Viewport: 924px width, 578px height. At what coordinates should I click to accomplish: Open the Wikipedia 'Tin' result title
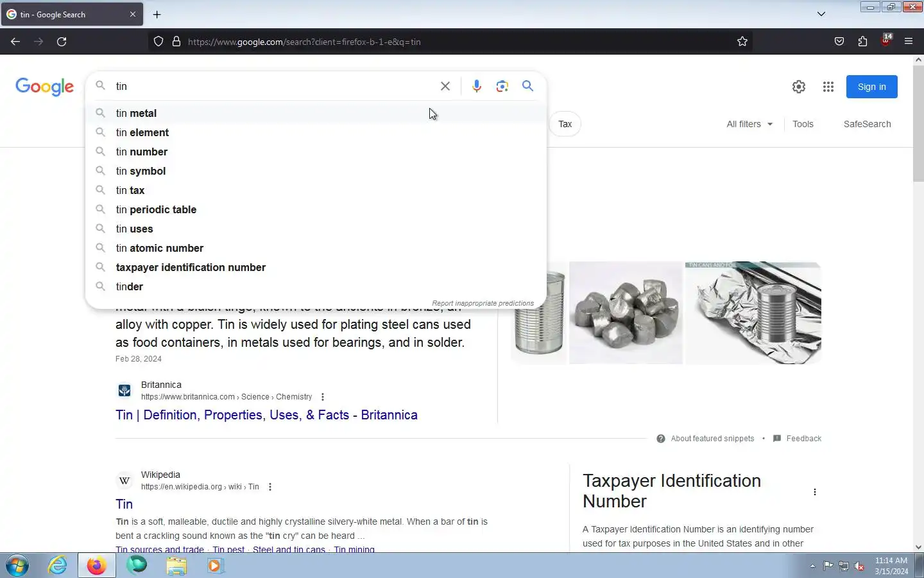[x=124, y=504]
